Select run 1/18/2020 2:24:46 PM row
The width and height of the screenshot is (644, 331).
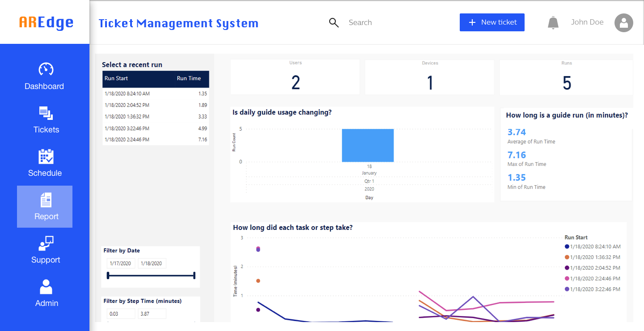(x=156, y=140)
